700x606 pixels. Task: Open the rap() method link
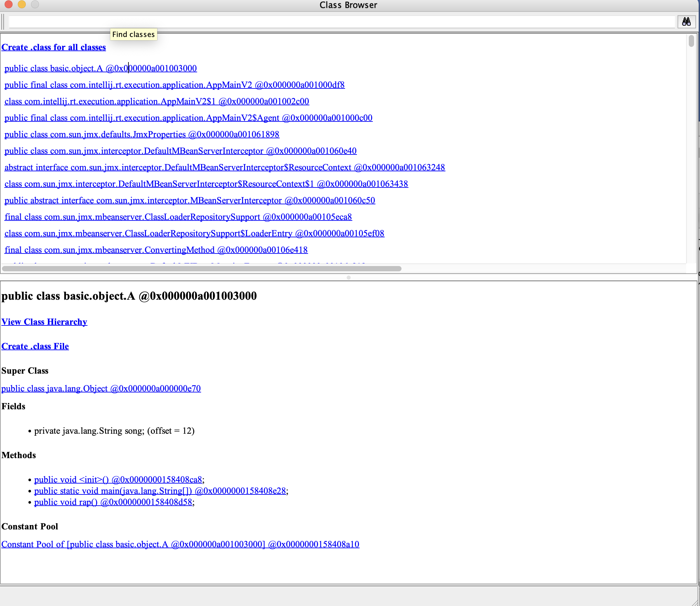pyautogui.click(x=113, y=502)
